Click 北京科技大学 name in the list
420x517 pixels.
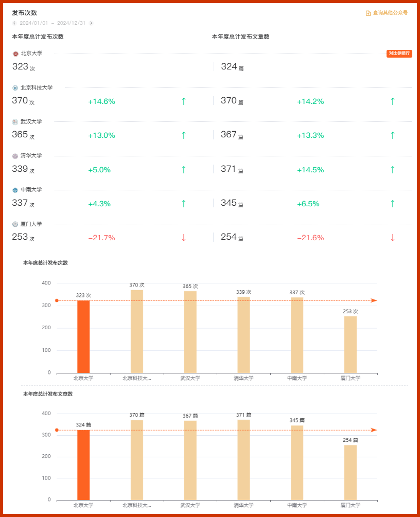click(37, 87)
